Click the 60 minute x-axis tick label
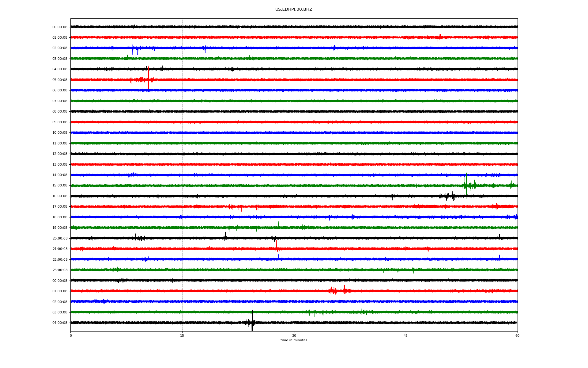 (517, 336)
